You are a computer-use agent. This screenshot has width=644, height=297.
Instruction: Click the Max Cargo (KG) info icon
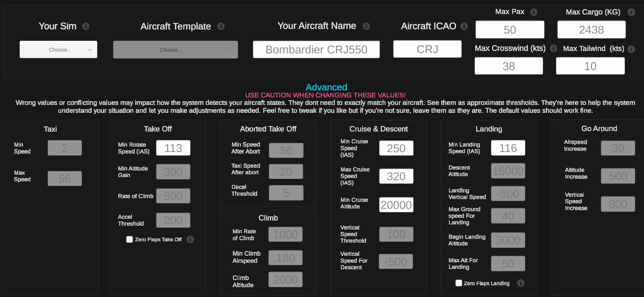click(x=631, y=12)
